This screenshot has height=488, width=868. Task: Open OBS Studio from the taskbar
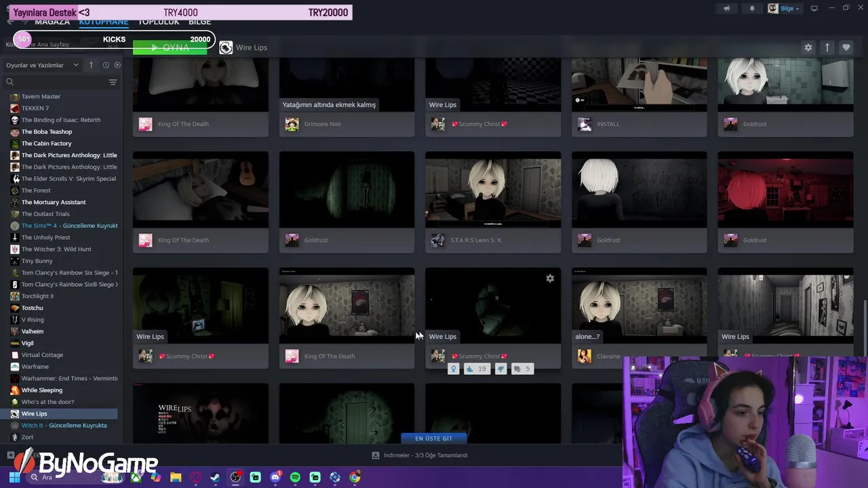[x=235, y=477]
